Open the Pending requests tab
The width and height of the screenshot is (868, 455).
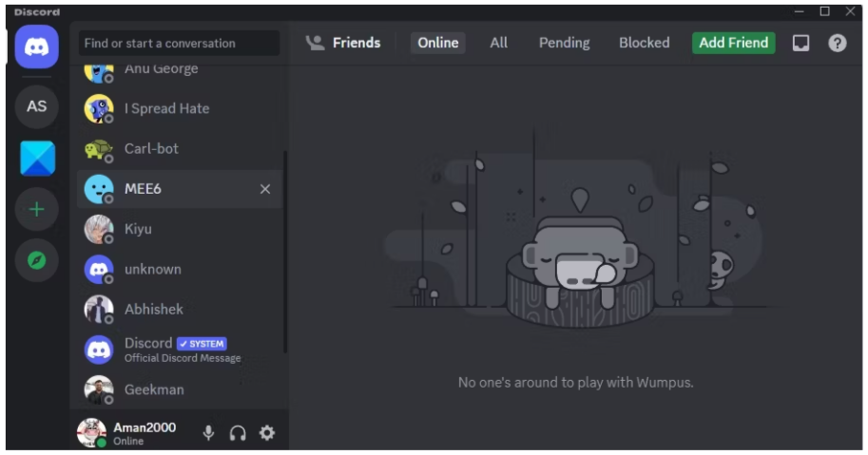pos(564,43)
